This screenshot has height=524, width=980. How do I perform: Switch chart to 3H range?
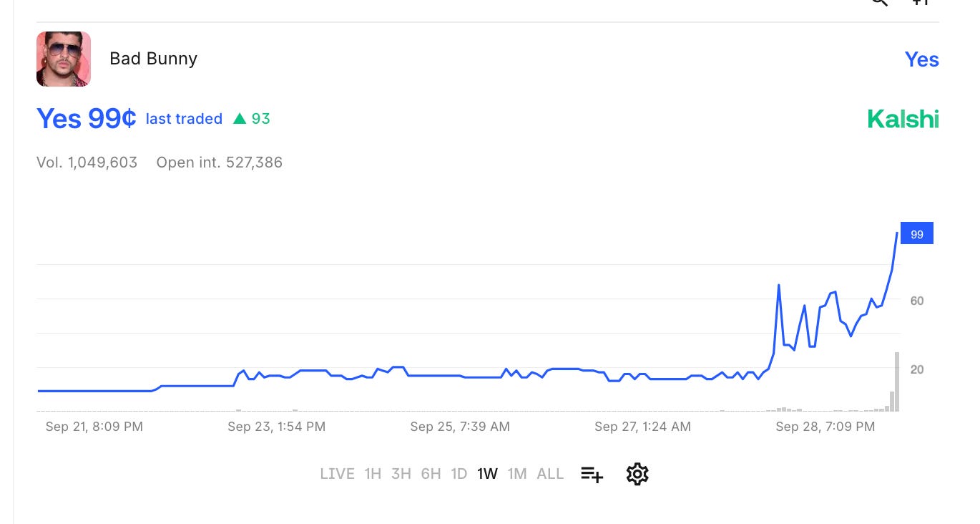[401, 474]
